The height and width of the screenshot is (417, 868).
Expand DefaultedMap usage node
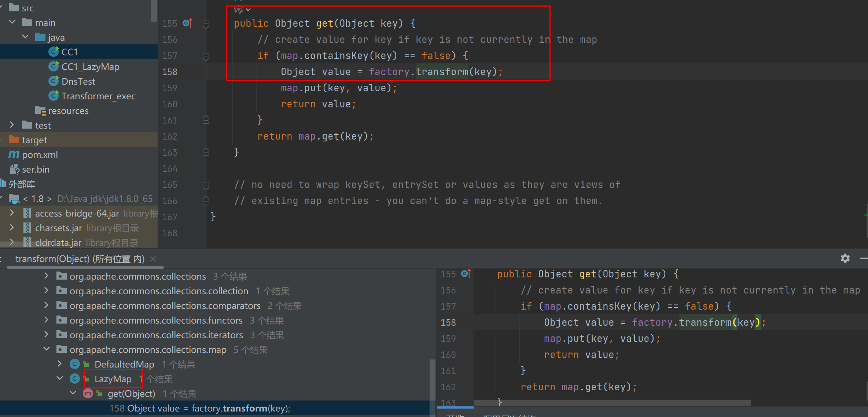59,364
